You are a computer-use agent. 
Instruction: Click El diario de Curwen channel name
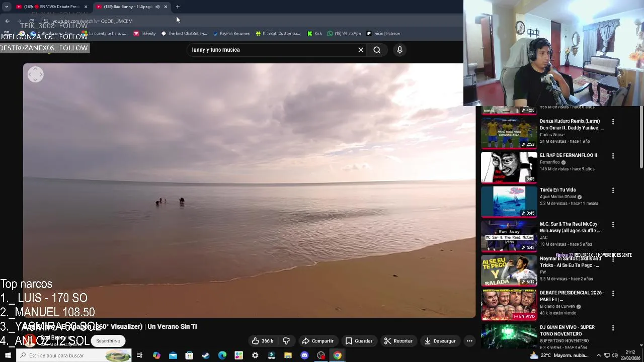tap(557, 306)
